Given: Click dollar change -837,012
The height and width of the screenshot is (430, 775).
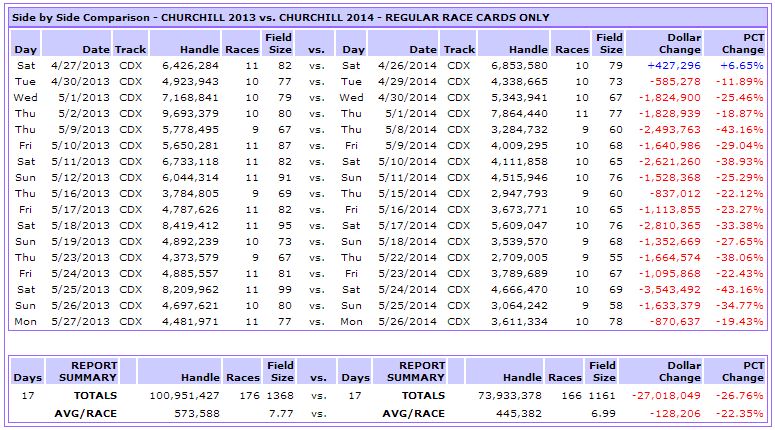Looking at the screenshot, I should click(x=675, y=194).
